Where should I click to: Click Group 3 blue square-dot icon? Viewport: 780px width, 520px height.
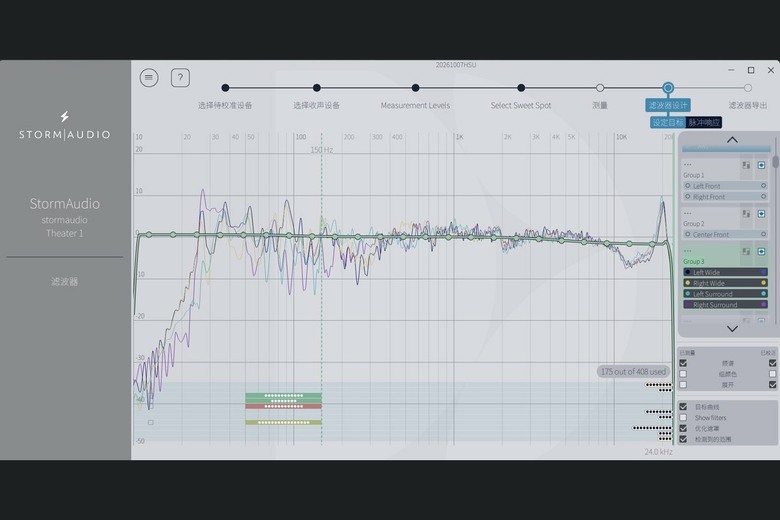click(x=762, y=252)
